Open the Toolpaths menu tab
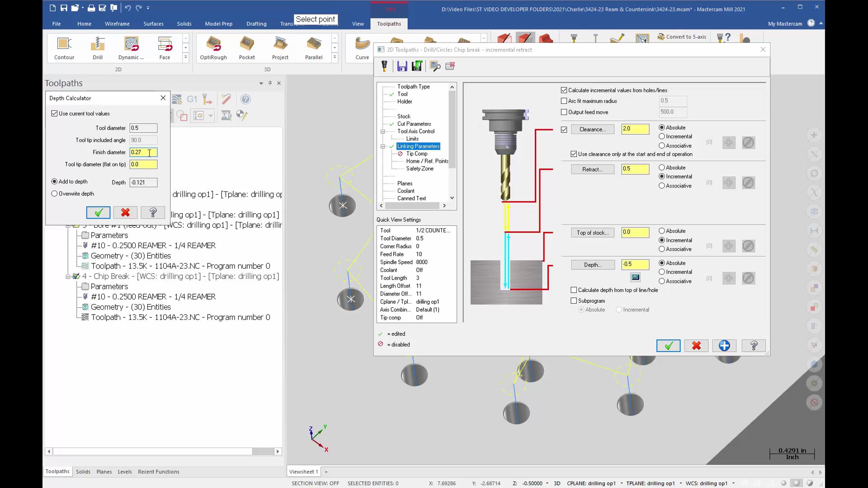 click(389, 23)
